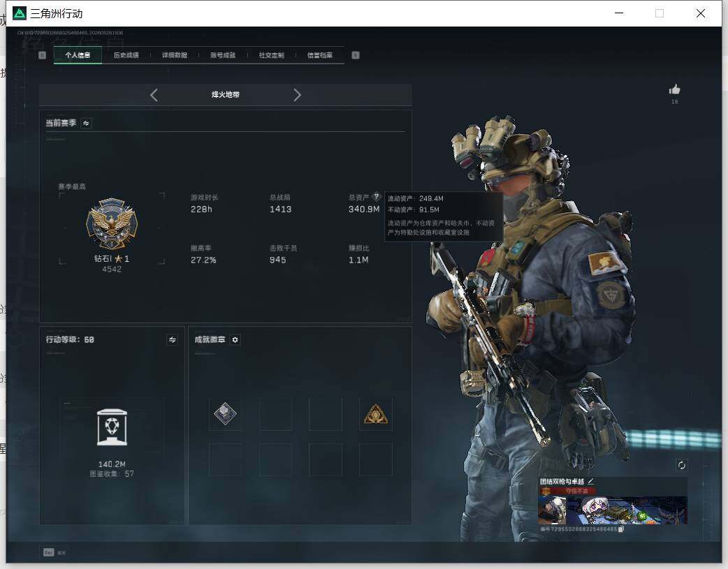The width and height of the screenshot is (728, 569).
Task: Click the 总资产 340.9M value
Action: pyautogui.click(x=364, y=209)
